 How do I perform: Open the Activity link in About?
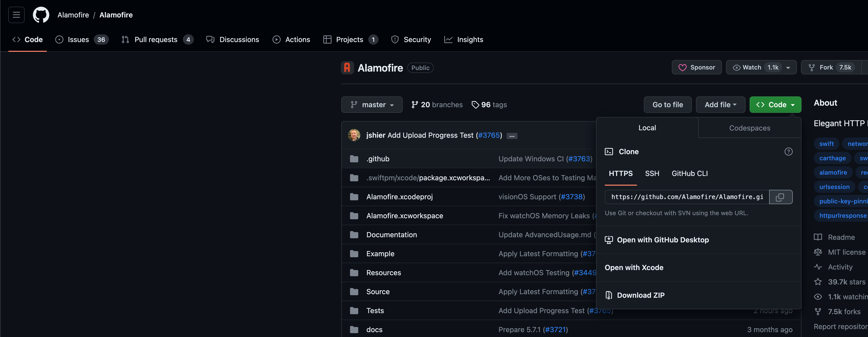click(833, 267)
